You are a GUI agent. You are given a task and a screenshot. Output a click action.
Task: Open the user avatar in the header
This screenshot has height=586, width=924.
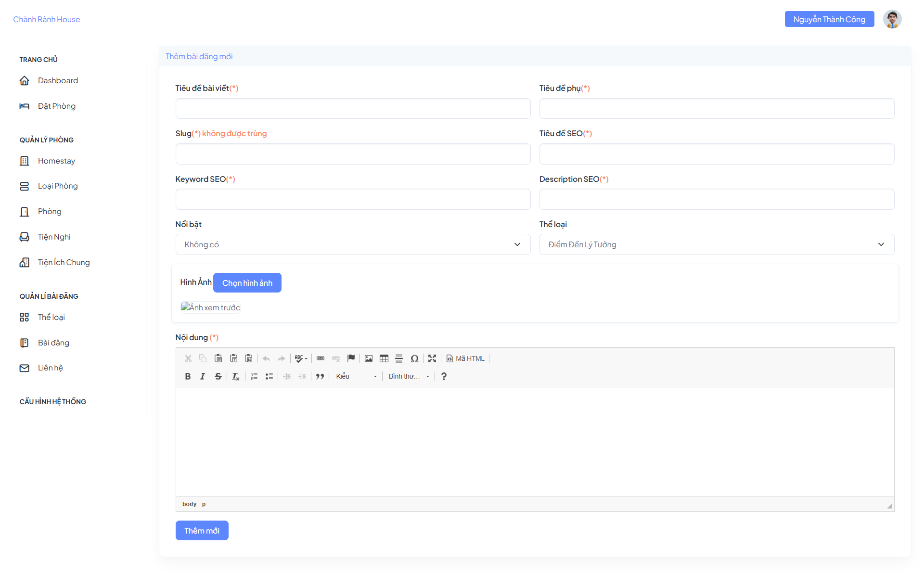(892, 19)
